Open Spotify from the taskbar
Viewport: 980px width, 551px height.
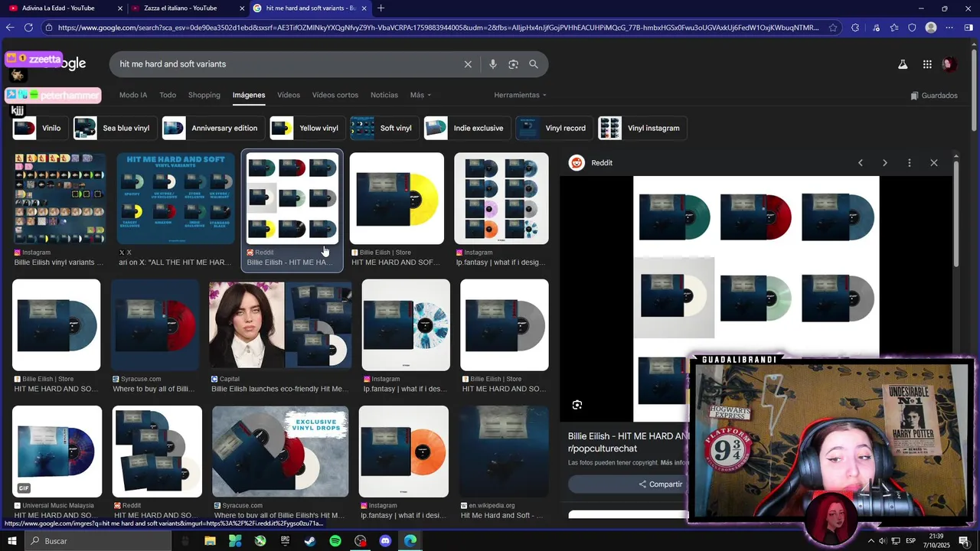335,541
